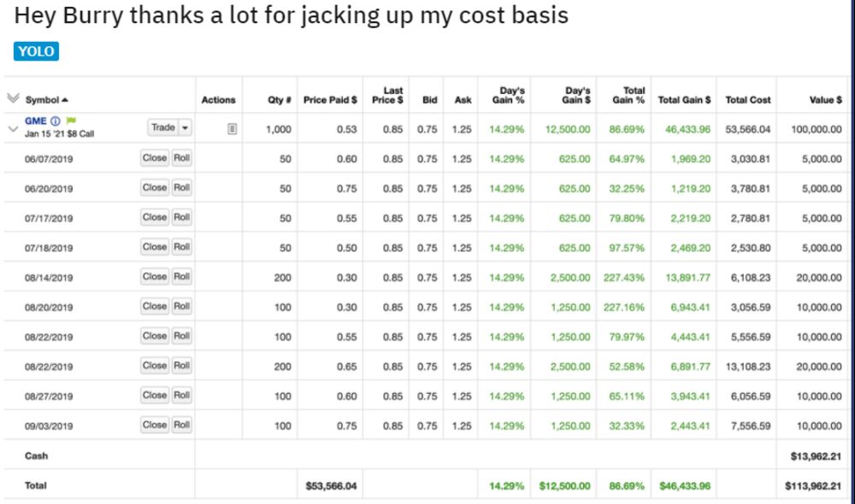Click the green flag icon beside GME
855x504 pixels.
tap(71, 120)
